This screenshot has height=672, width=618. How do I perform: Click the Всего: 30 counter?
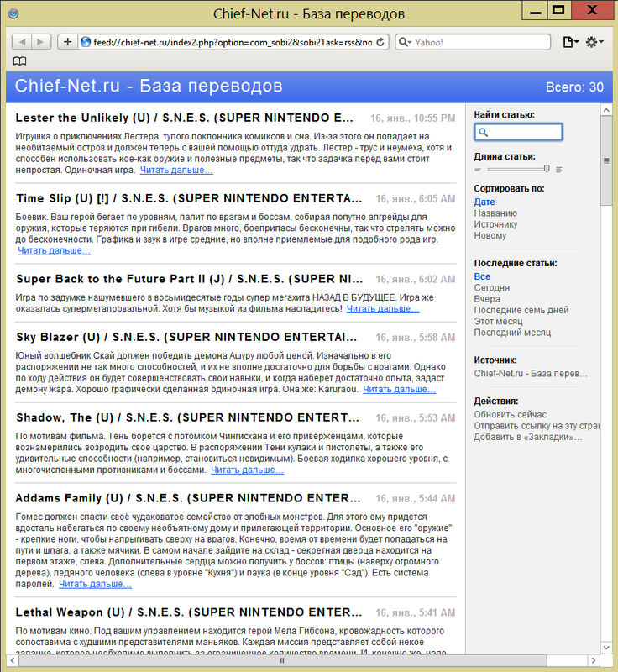pos(574,87)
